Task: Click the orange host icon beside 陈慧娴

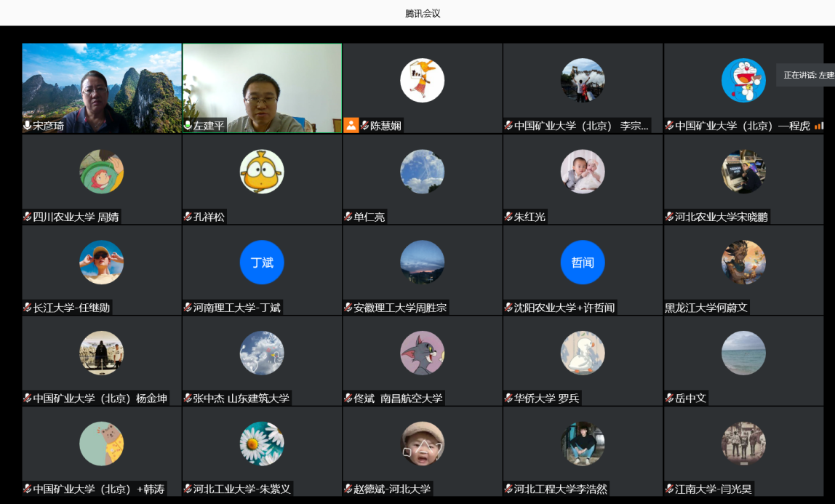Action: point(351,126)
